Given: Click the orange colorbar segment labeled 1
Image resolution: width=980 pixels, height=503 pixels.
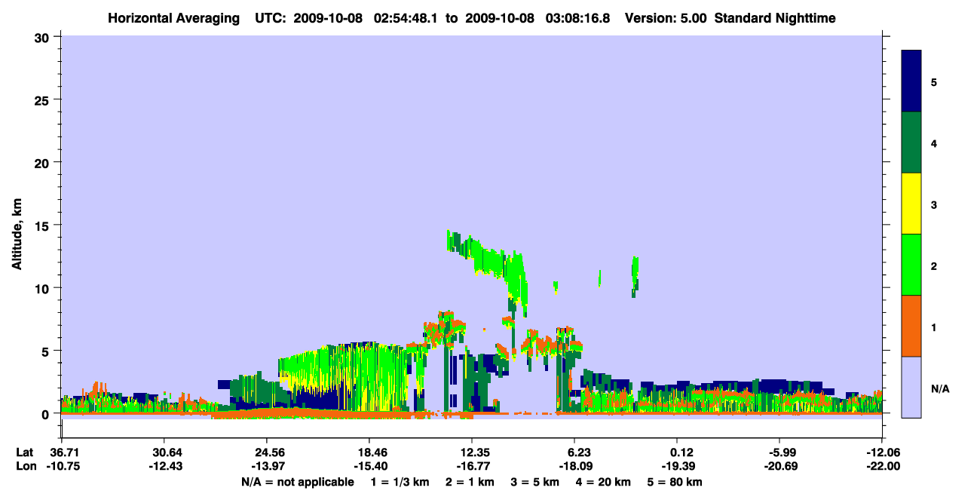Looking at the screenshot, I should pos(911,326).
